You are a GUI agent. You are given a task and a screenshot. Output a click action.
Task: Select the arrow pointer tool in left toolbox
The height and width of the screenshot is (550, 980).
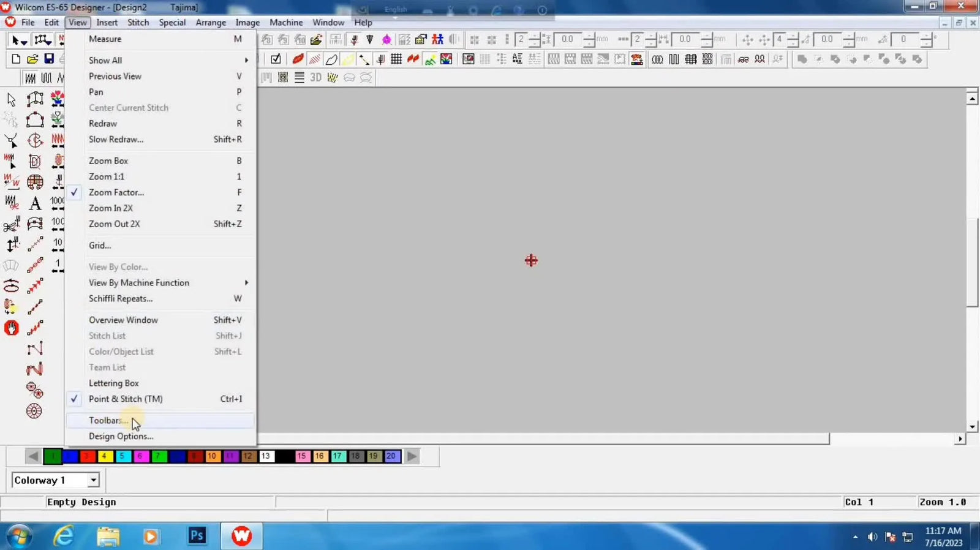click(11, 99)
